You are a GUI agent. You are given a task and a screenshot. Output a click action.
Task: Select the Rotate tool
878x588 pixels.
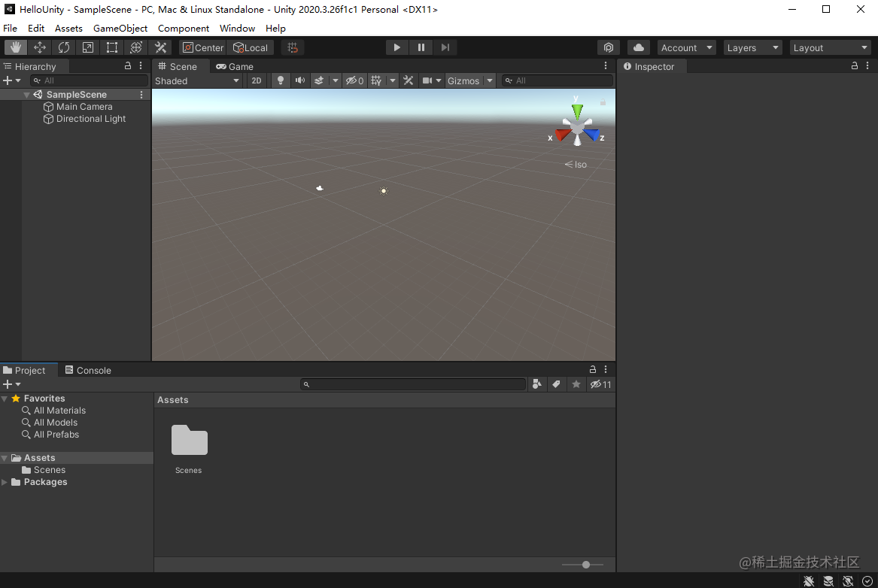coord(64,47)
